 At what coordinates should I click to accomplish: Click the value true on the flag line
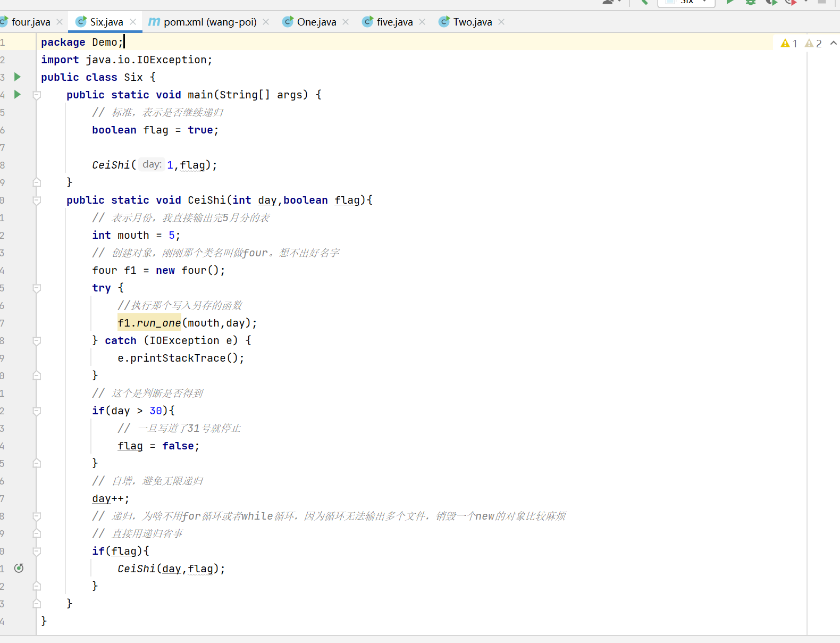pos(200,130)
